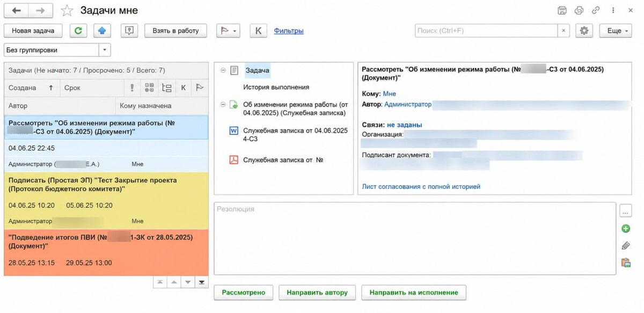Click the green refresh icon button
Viewport: 644px width, 313px height.
click(78, 31)
